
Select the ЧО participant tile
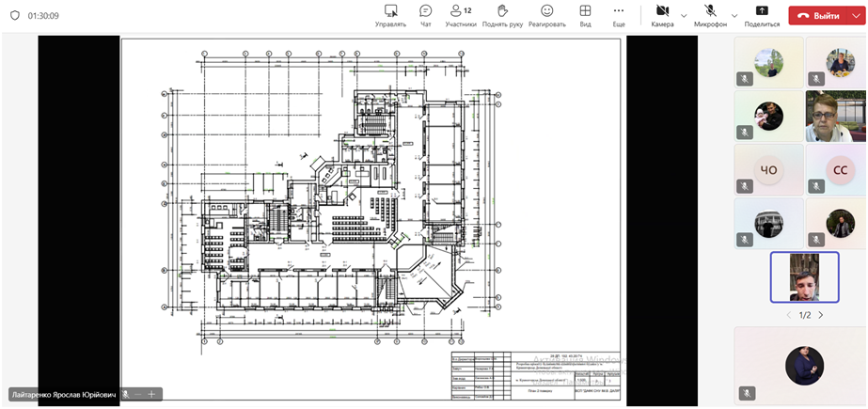[x=767, y=170]
